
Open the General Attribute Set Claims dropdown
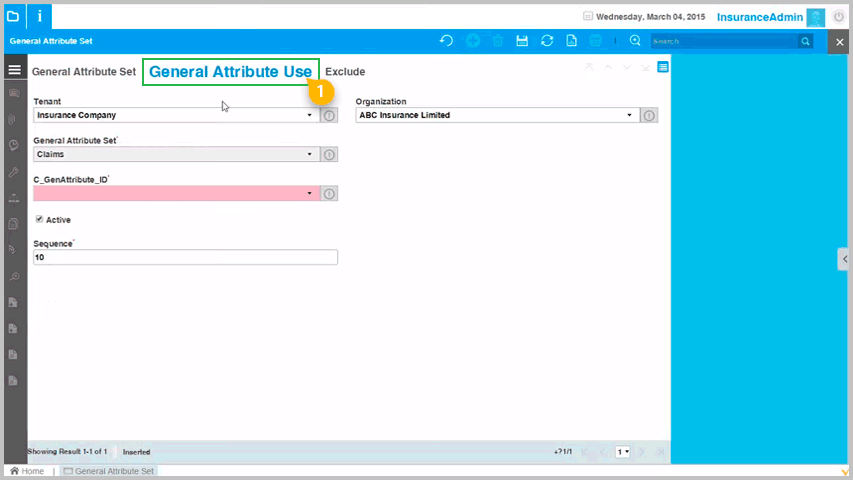point(310,155)
